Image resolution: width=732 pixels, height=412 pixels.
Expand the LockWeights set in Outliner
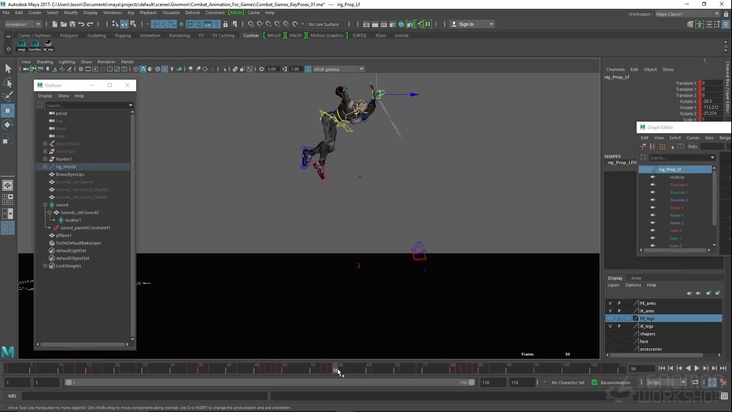[x=45, y=266]
